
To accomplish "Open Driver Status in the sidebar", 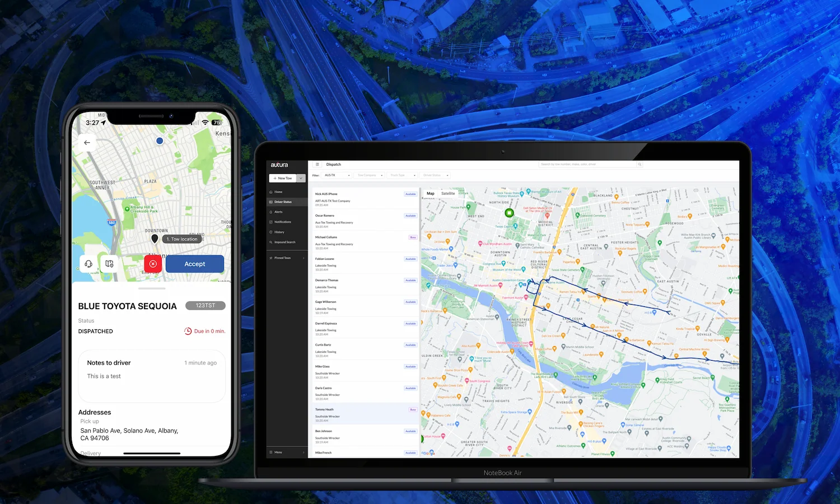I will pyautogui.click(x=287, y=202).
